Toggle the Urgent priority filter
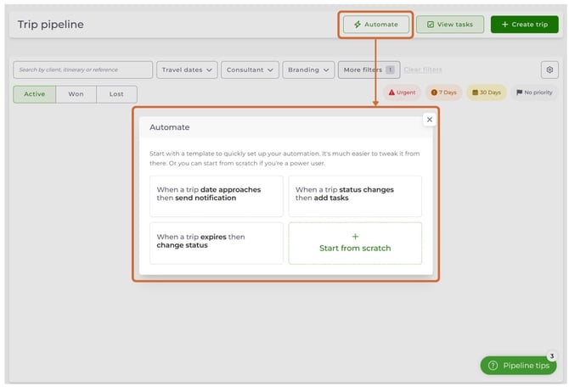The width and height of the screenshot is (569, 392). (x=402, y=92)
